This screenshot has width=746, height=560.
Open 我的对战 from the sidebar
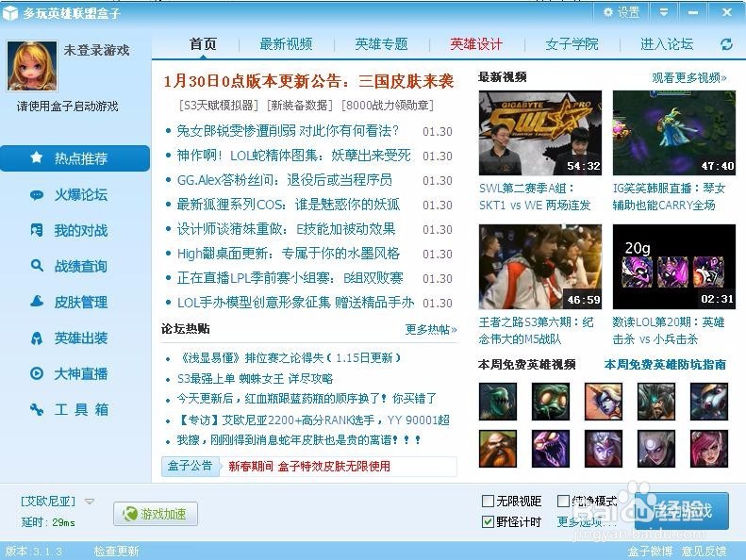tap(70, 231)
